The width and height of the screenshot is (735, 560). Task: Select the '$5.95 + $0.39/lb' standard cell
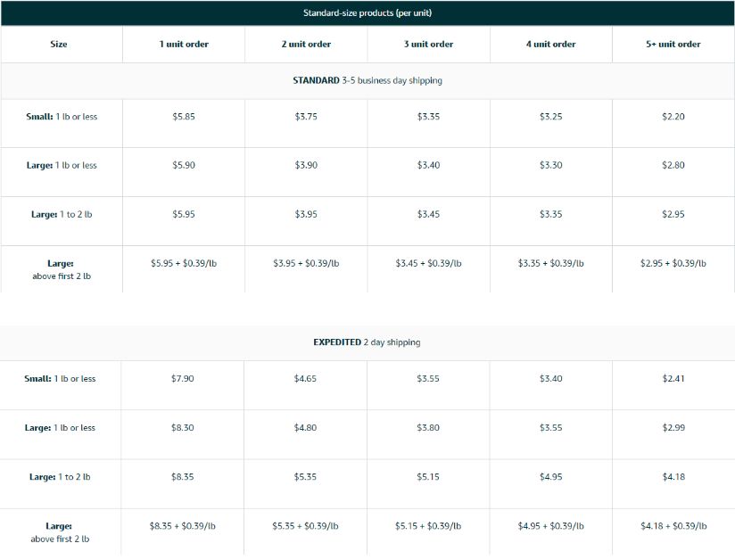183,263
